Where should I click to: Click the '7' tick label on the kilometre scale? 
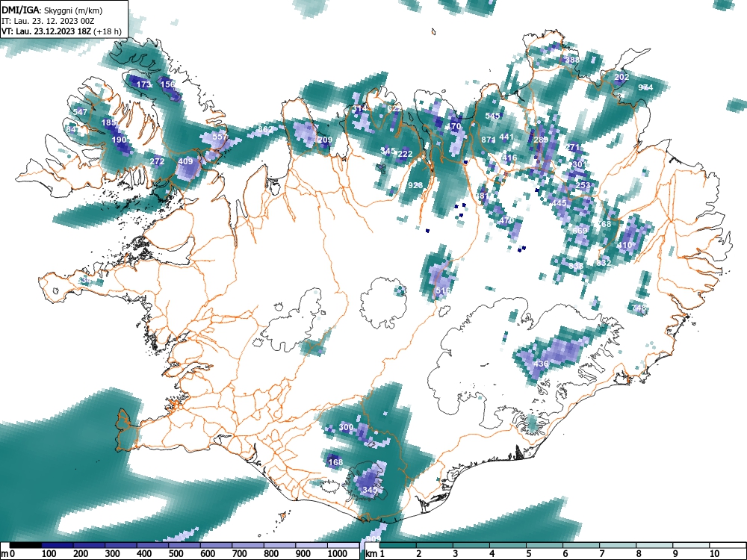601,554
